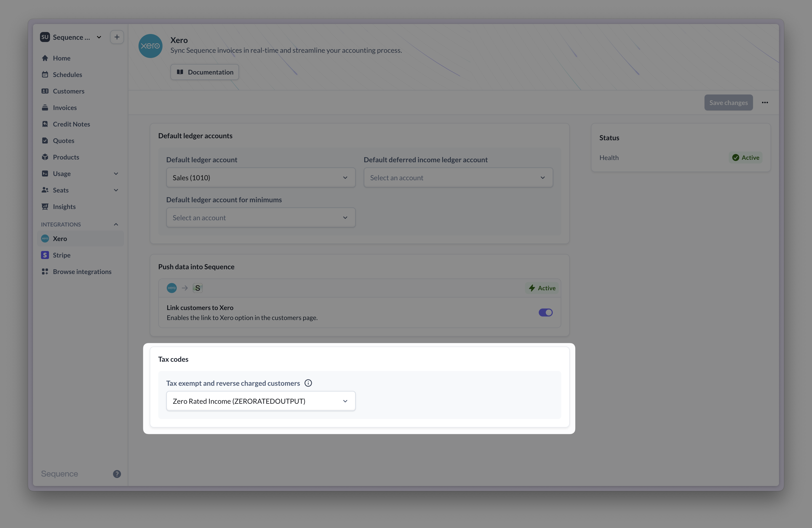The width and height of the screenshot is (812, 528).
Task: Click the info icon beside Tax exempt label
Action: tap(308, 383)
